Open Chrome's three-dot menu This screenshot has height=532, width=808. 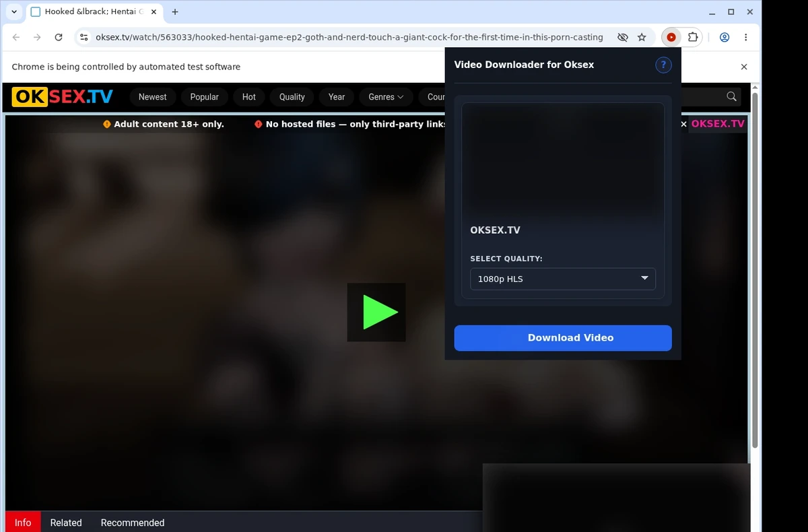(746, 38)
